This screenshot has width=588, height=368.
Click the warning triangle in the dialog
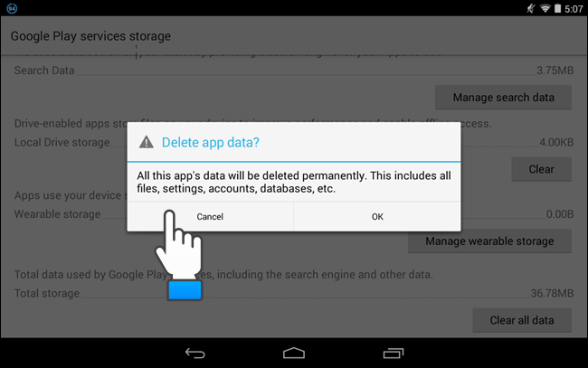(145, 142)
